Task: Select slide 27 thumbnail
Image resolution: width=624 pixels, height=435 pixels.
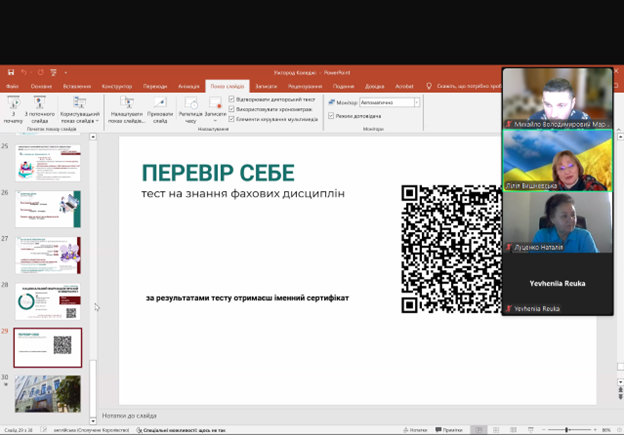Action: 48,255
